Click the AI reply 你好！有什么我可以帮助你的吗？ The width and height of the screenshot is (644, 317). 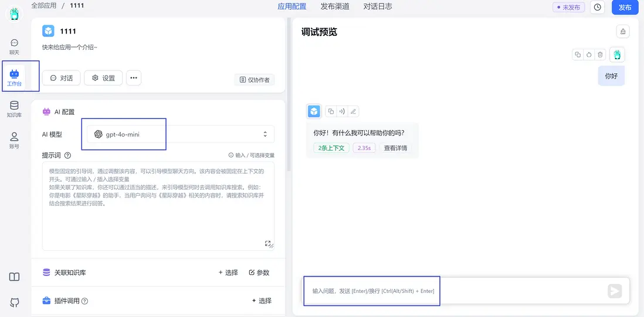click(x=359, y=133)
